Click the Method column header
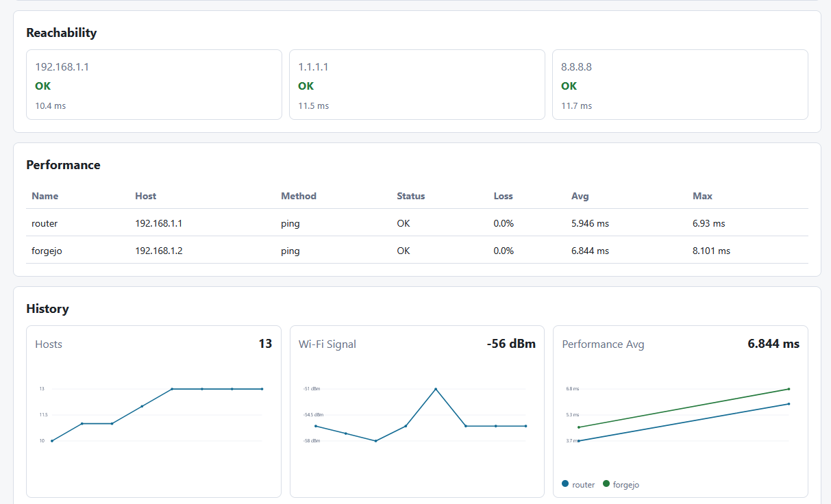Viewport: 831px width, 504px height. pos(299,196)
